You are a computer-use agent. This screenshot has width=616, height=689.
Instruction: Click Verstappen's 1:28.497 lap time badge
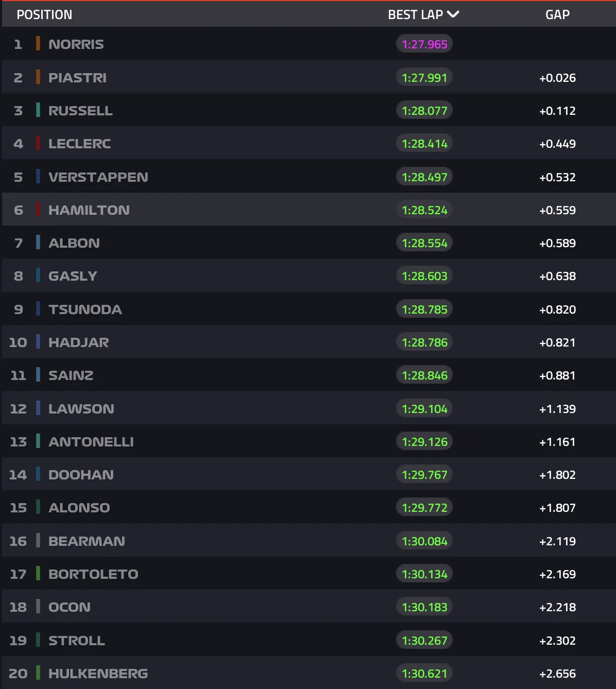(424, 177)
